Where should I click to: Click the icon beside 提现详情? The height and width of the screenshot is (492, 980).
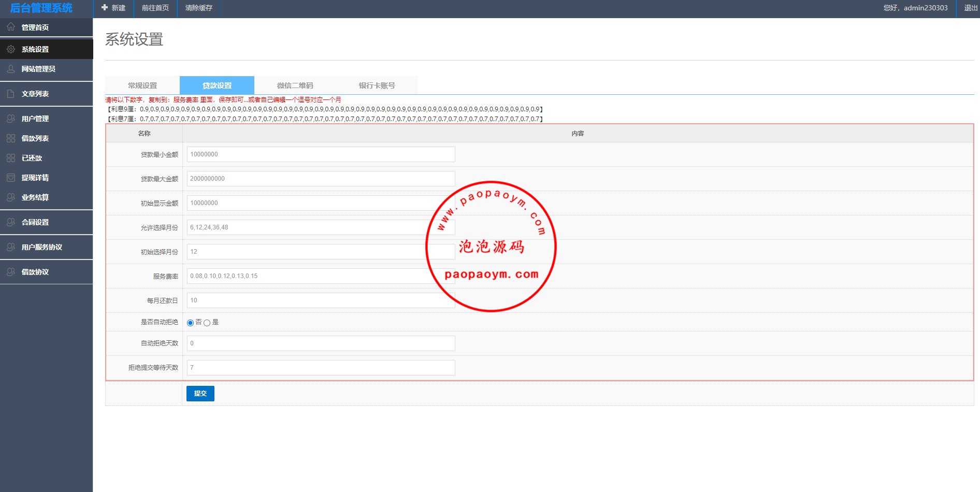click(x=11, y=178)
